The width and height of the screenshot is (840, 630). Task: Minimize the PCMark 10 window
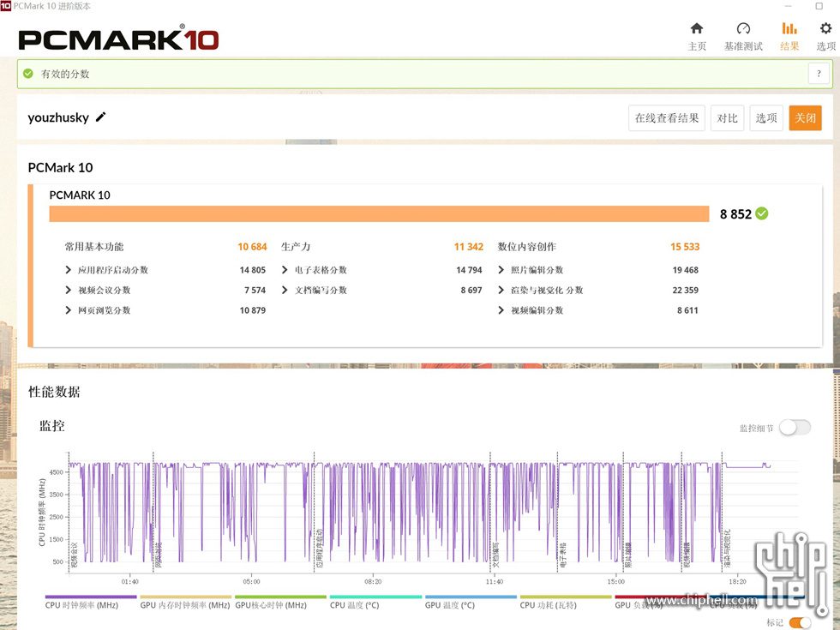[788, 6]
